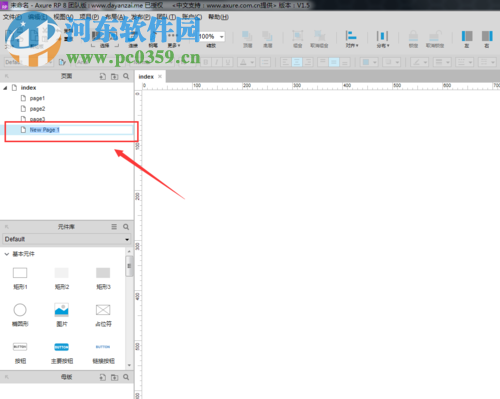Viewport: 500px width, 399px height.
Task: Align text center in the format bar
Action: pyautogui.click(x=297, y=62)
